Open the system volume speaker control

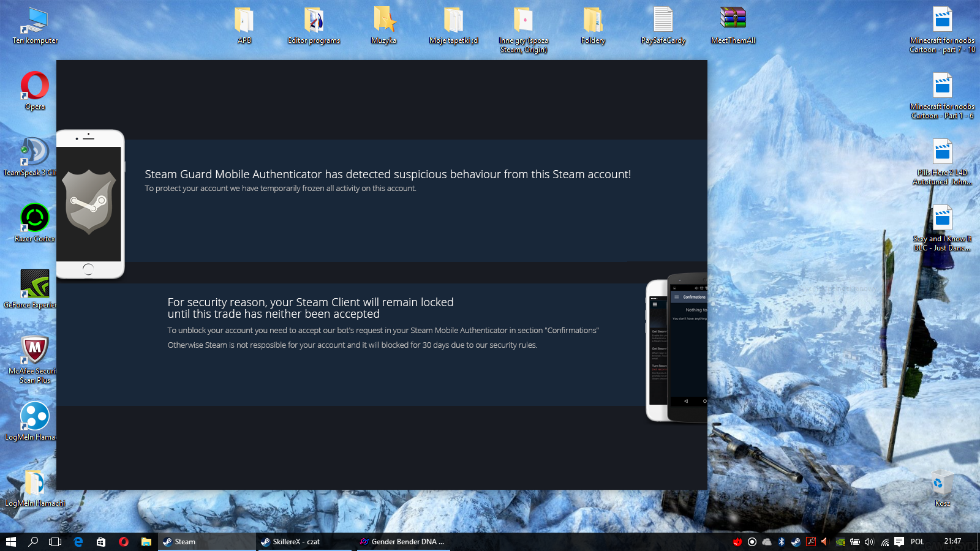[869, 542]
